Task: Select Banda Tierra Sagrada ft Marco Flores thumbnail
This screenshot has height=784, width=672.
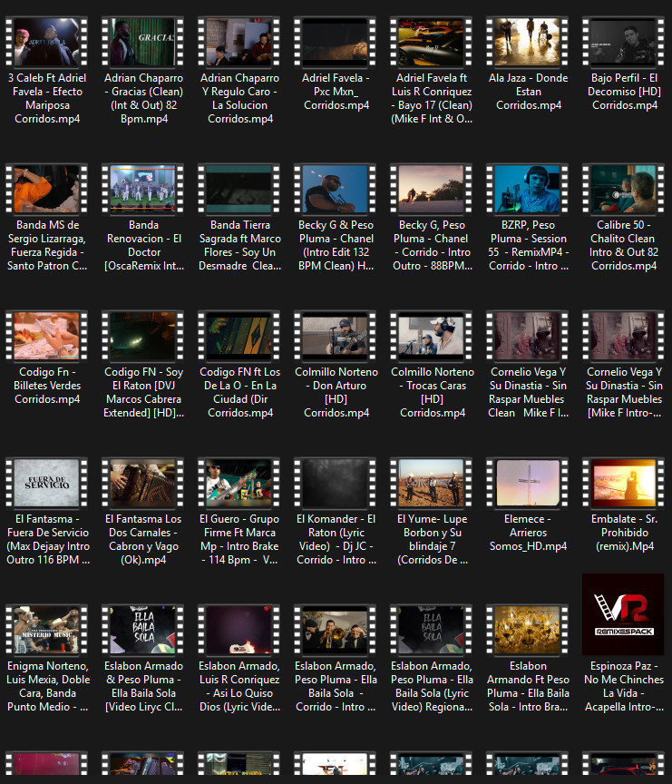Action: [239, 189]
